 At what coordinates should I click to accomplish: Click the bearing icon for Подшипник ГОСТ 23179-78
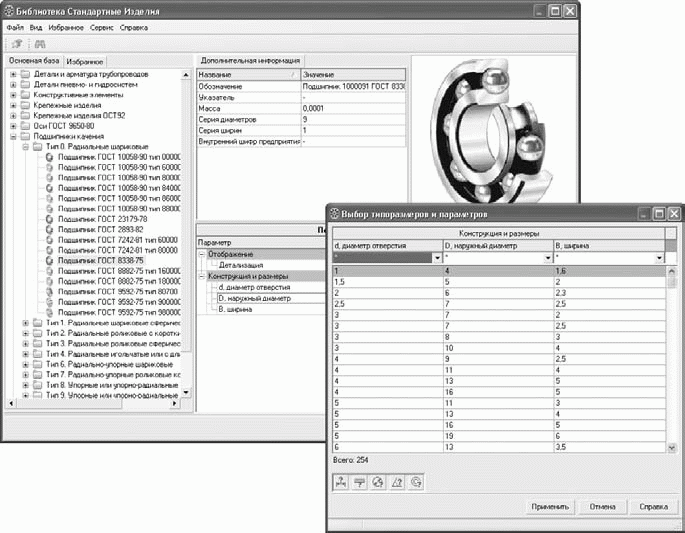coord(51,218)
